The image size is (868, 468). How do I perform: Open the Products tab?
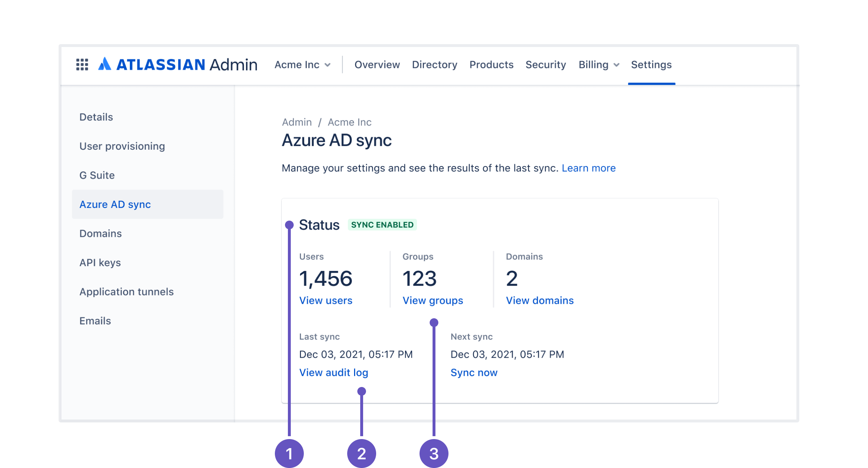pos(491,65)
